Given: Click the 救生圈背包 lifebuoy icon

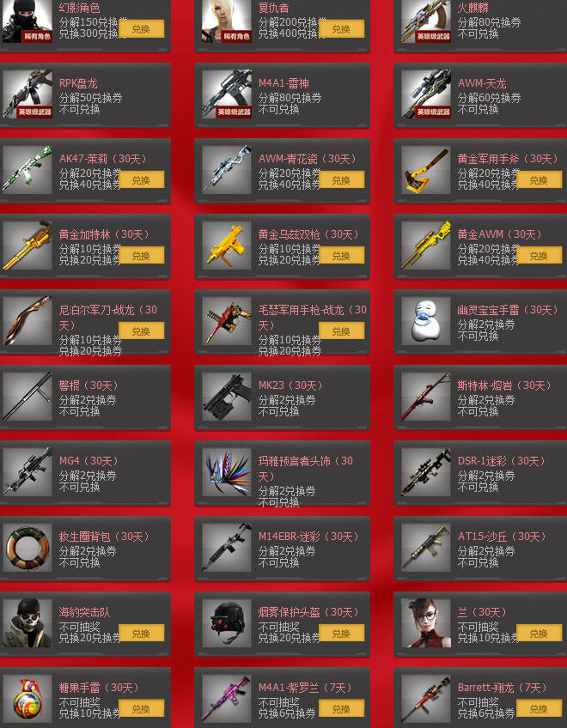Looking at the screenshot, I should [27, 548].
